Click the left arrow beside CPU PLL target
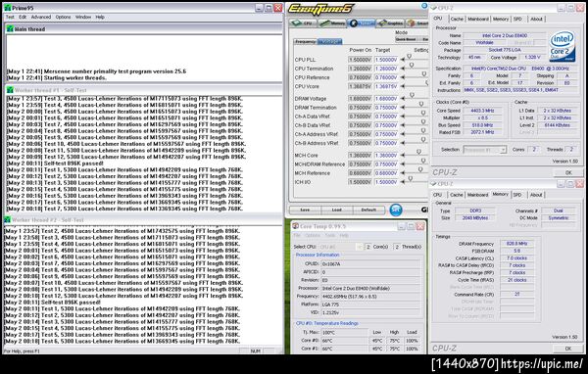 pyautogui.click(x=403, y=60)
